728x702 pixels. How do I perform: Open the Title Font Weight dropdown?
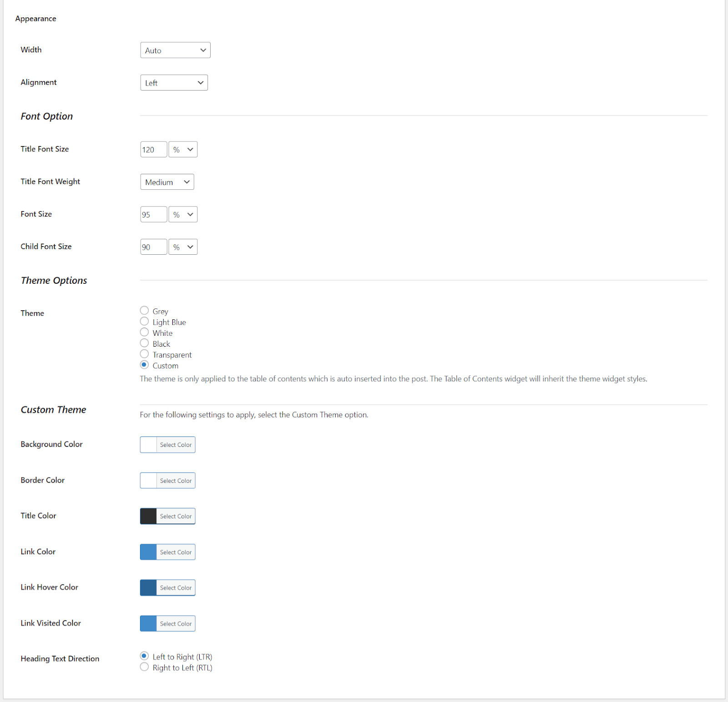point(167,182)
